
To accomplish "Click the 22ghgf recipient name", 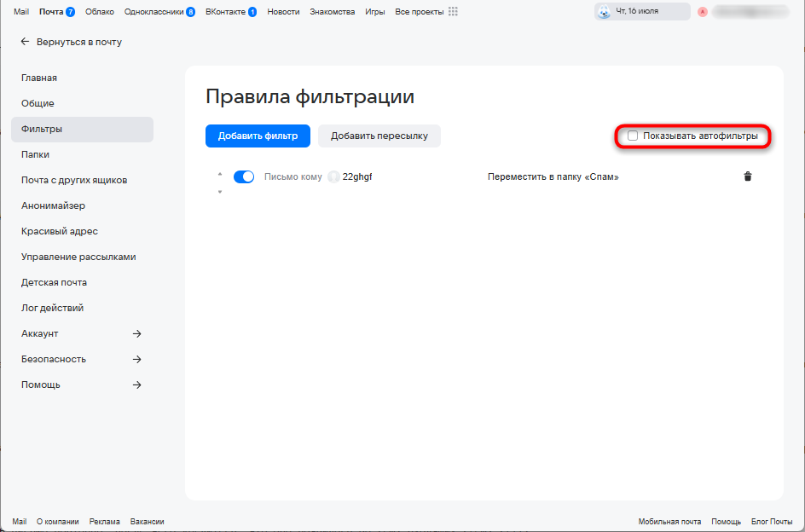I will click(357, 176).
